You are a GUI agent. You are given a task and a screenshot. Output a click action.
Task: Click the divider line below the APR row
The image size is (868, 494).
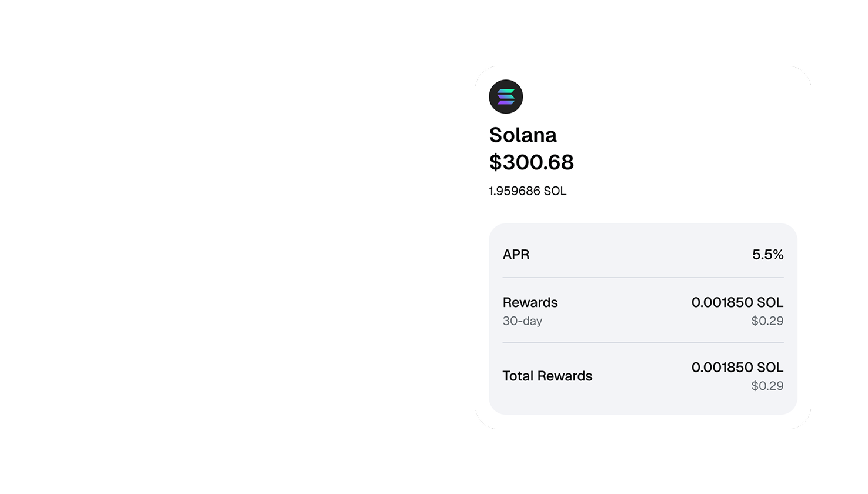(643, 277)
